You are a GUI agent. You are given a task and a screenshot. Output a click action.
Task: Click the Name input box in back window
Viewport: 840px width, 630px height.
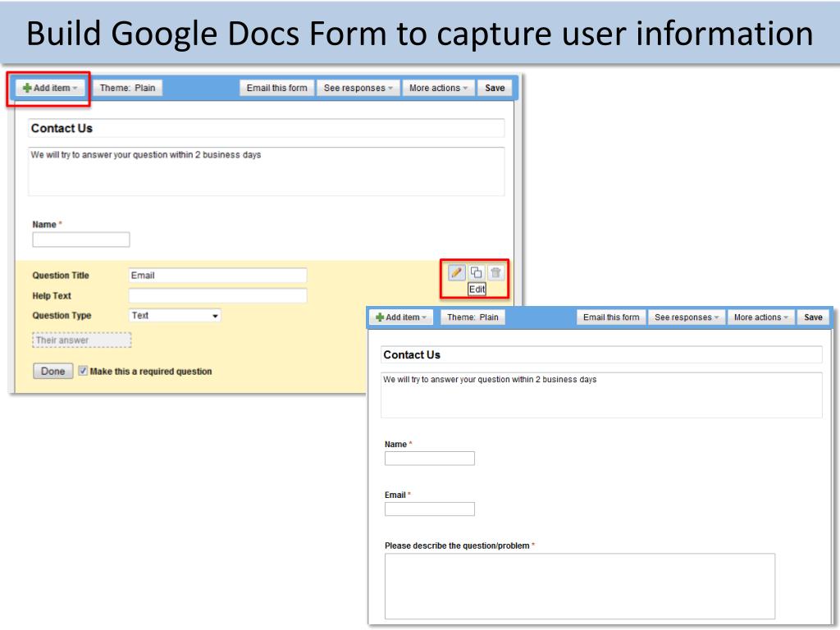coord(81,240)
